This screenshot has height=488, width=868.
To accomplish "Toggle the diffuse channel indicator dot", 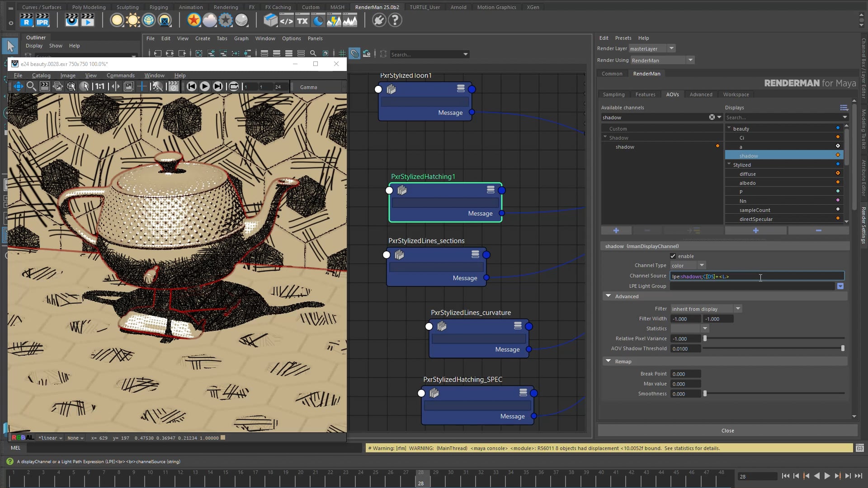I will [x=838, y=173].
